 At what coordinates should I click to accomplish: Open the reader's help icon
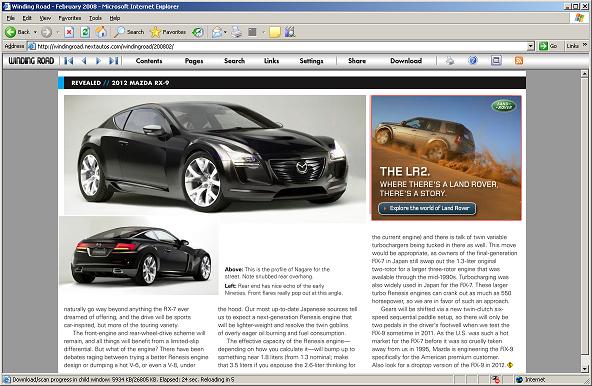[473, 60]
